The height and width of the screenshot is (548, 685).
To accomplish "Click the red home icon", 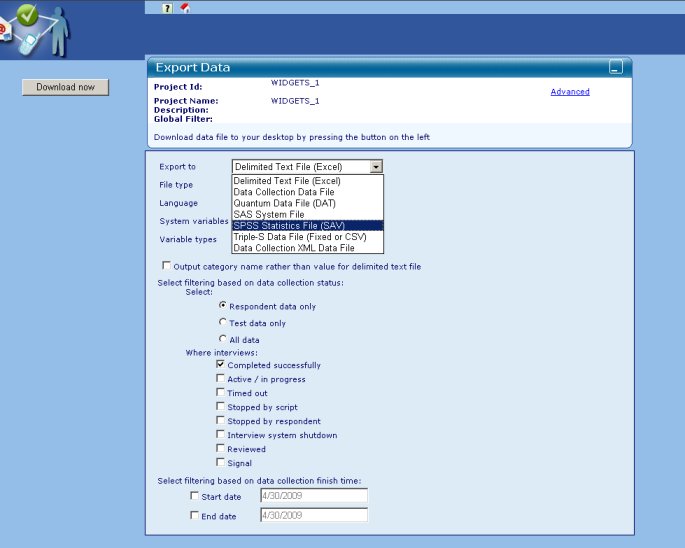I will (185, 7).
